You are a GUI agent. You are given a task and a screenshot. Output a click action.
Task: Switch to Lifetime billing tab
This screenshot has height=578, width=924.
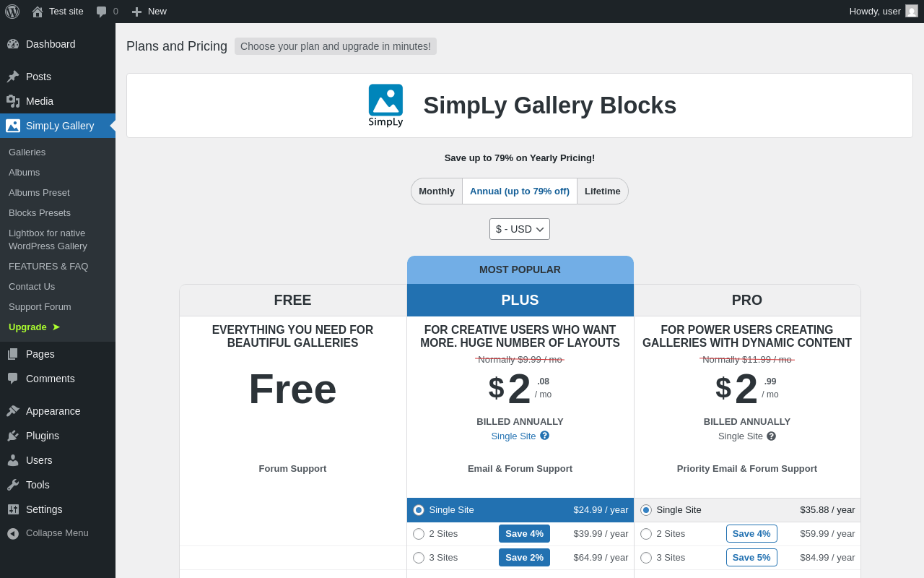click(x=603, y=191)
